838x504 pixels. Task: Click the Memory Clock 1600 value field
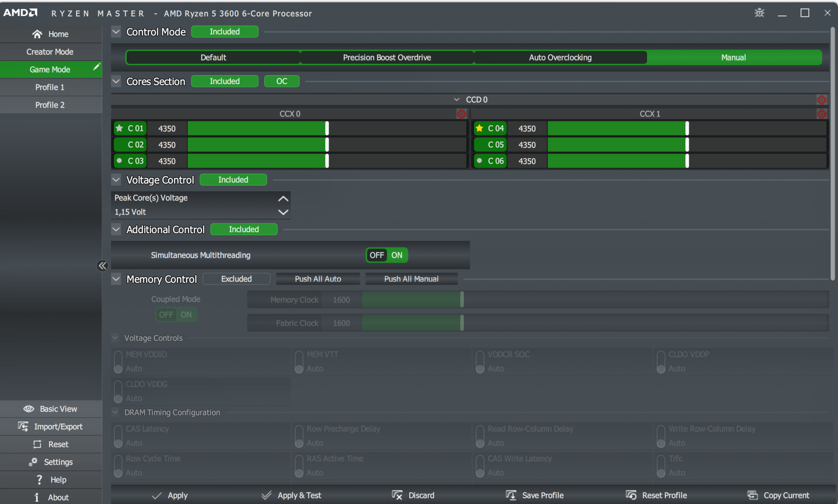coord(341,299)
